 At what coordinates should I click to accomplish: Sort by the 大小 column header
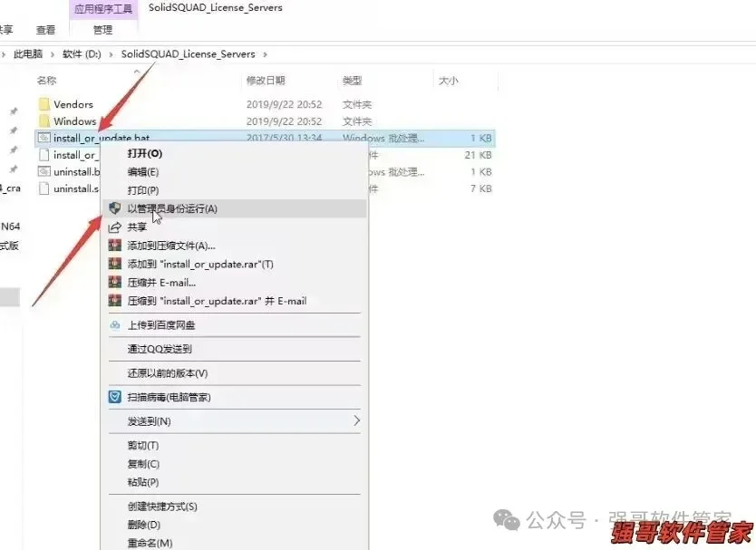[448, 80]
